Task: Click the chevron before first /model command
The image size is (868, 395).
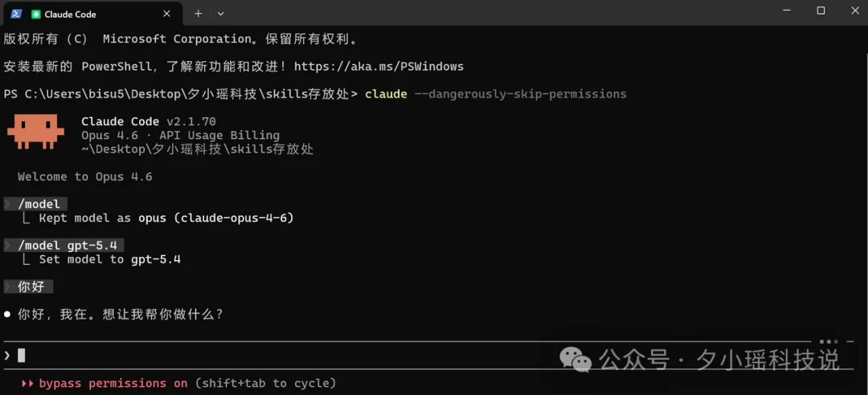Action: [x=8, y=204]
